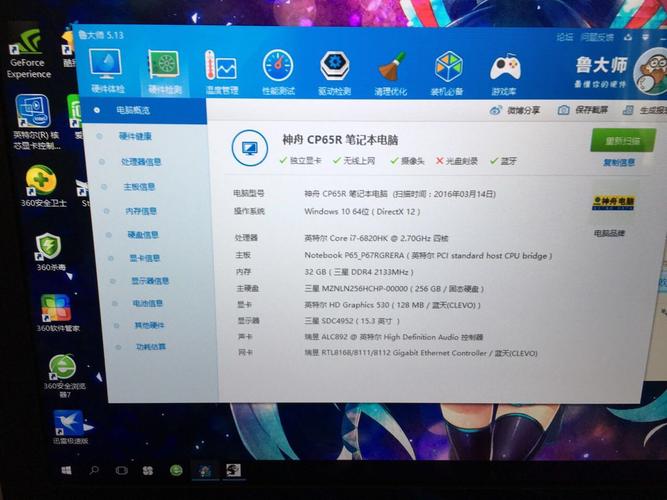Click the four-leaf clover taskbar icon
667x500 pixels.
(x=148, y=470)
